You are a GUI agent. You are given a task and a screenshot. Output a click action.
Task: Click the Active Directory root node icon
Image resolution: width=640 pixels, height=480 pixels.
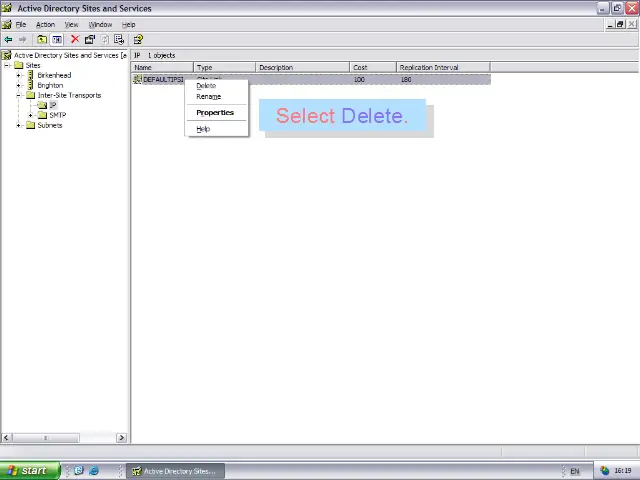(7, 55)
